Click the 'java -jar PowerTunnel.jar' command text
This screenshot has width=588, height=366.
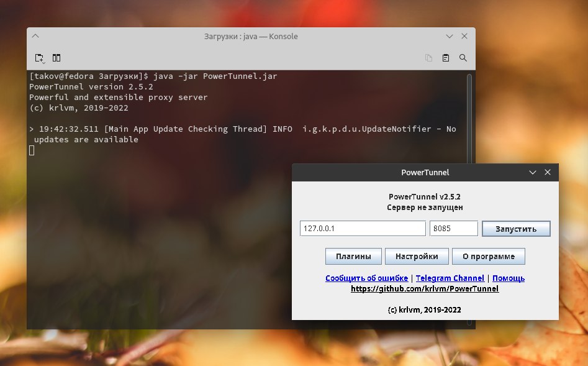click(215, 76)
